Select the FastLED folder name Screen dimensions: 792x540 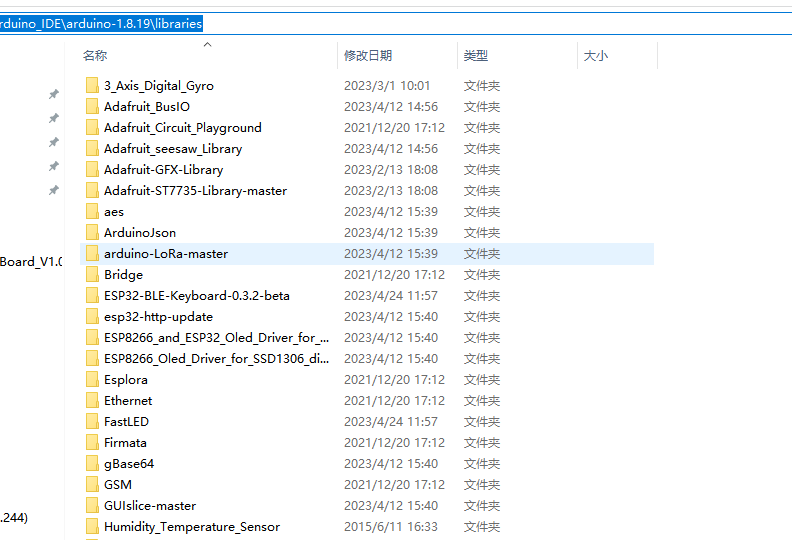pyautogui.click(x=126, y=422)
